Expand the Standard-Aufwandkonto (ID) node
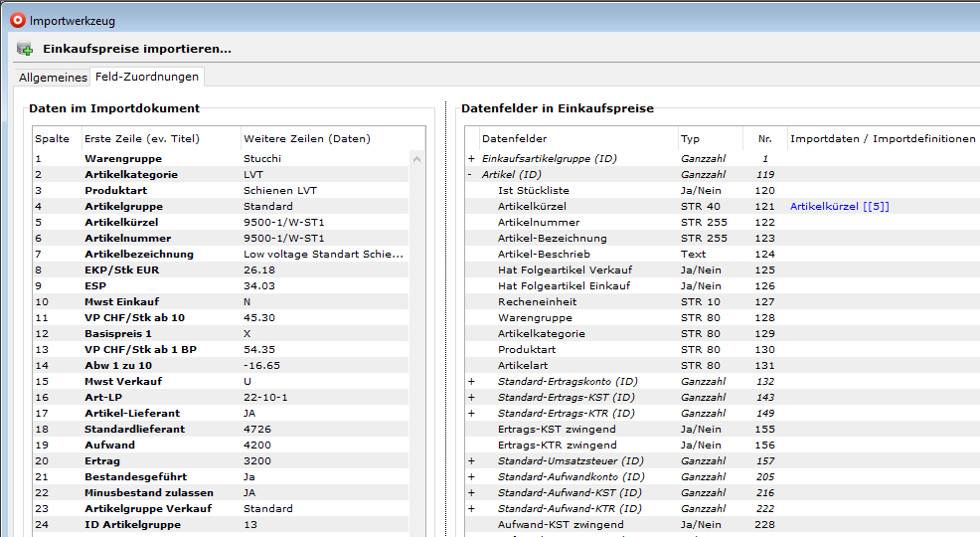This screenshot has height=537, width=980. [x=471, y=477]
